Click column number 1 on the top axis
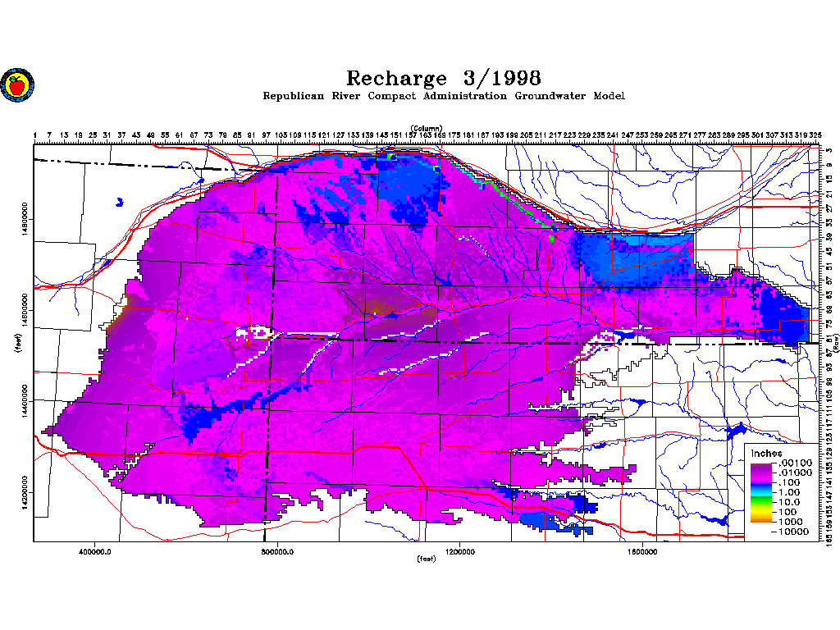 (35, 135)
